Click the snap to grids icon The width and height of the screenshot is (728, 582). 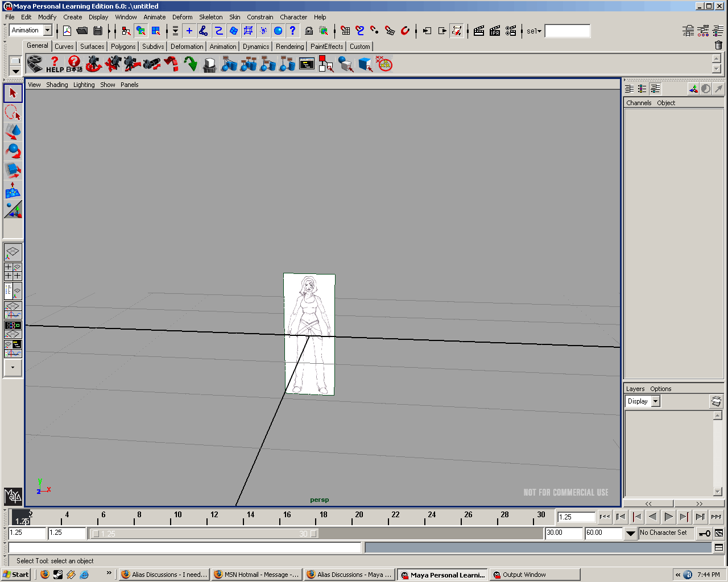[345, 31]
